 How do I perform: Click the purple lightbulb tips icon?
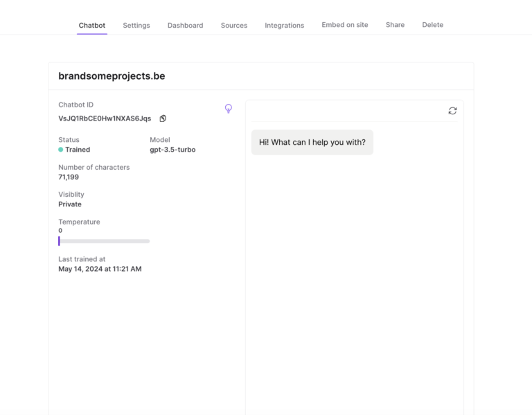(229, 109)
